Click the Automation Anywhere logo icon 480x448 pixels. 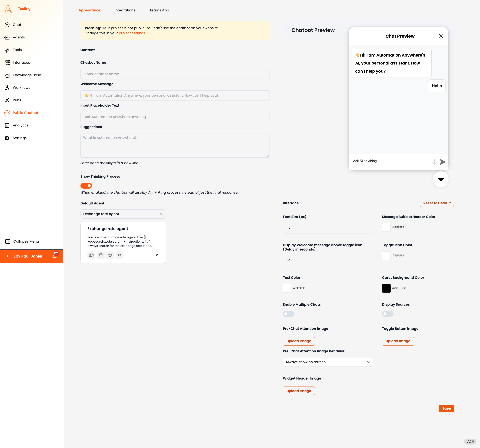point(8,9)
